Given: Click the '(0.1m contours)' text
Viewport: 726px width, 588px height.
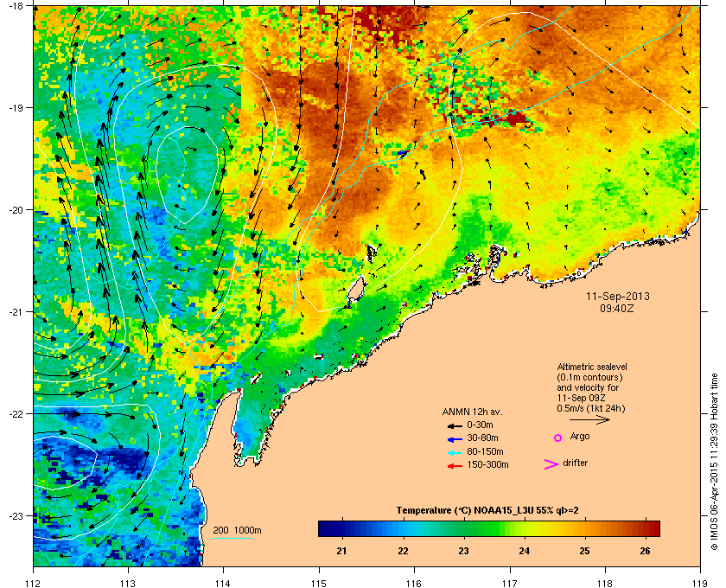Looking at the screenshot, I should tap(589, 377).
